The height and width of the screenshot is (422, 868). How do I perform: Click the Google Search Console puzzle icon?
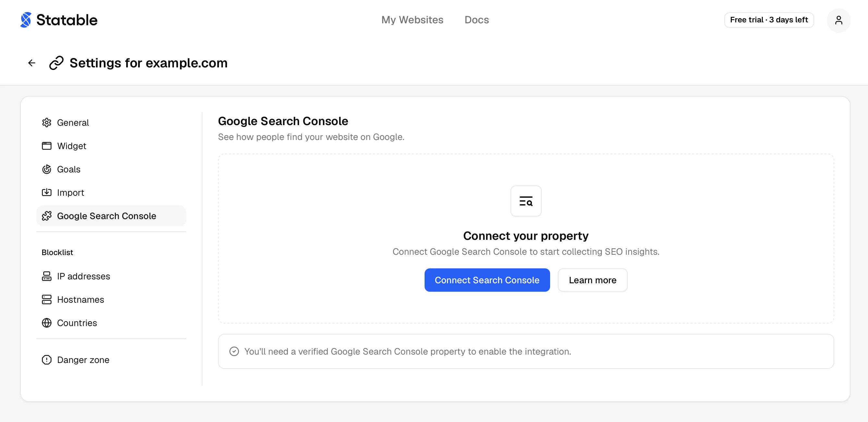46,216
